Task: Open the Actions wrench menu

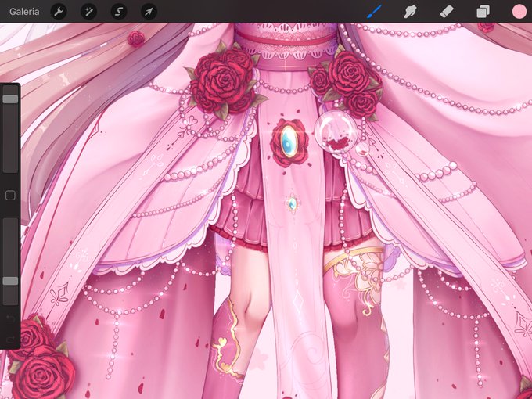Action: coord(59,12)
